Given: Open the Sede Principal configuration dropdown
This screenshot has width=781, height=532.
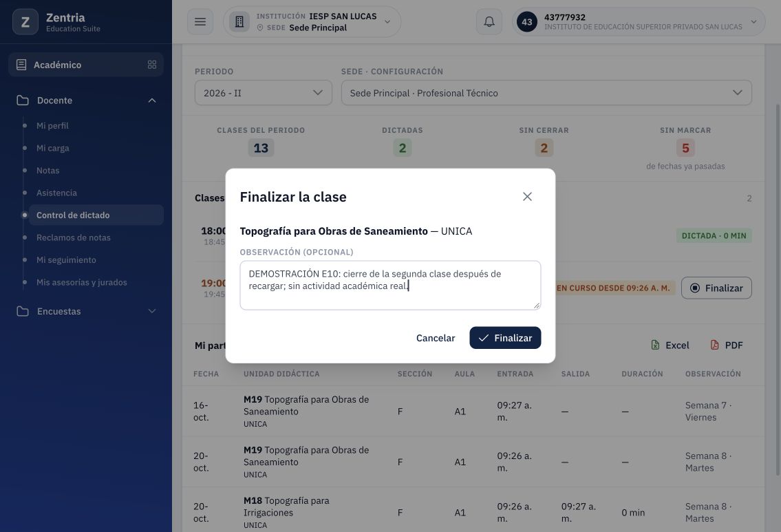Looking at the screenshot, I should pos(546,93).
